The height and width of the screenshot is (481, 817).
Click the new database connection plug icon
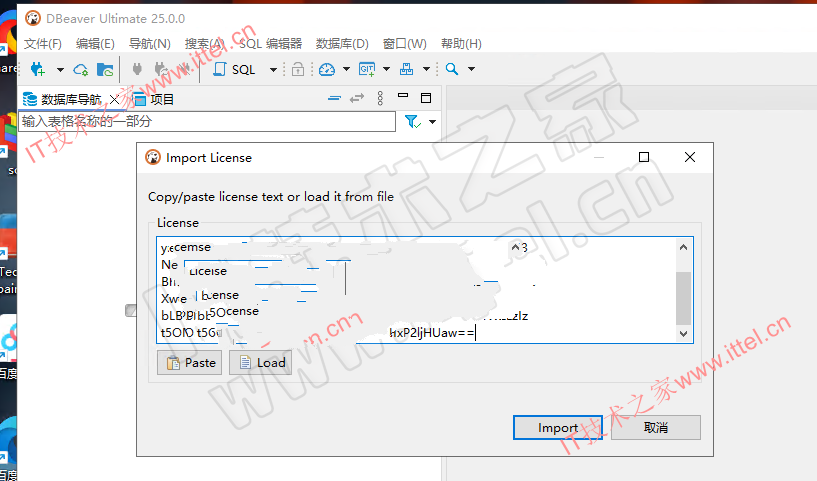38,69
